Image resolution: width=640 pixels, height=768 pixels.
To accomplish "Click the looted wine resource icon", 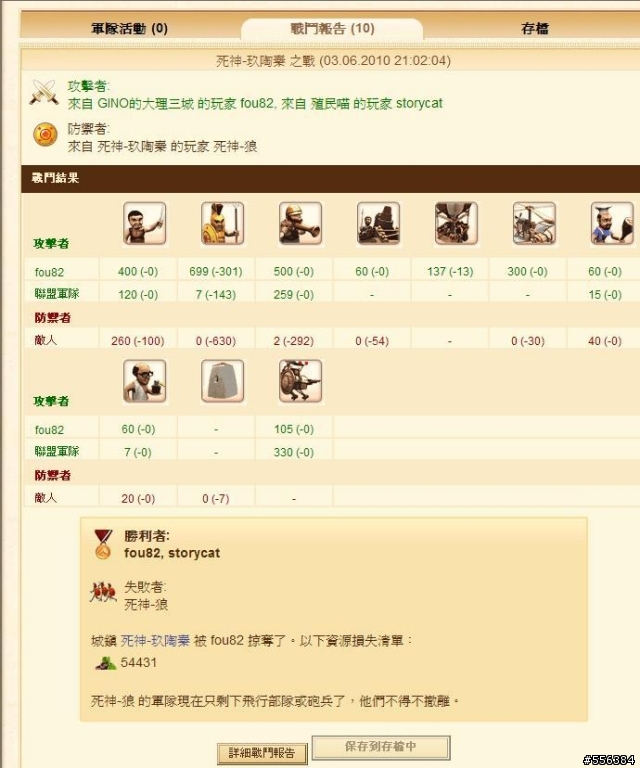I will (105, 663).
